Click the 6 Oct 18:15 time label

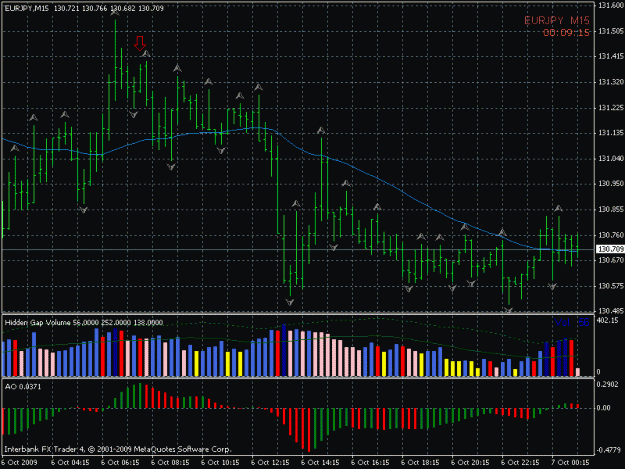point(420,463)
